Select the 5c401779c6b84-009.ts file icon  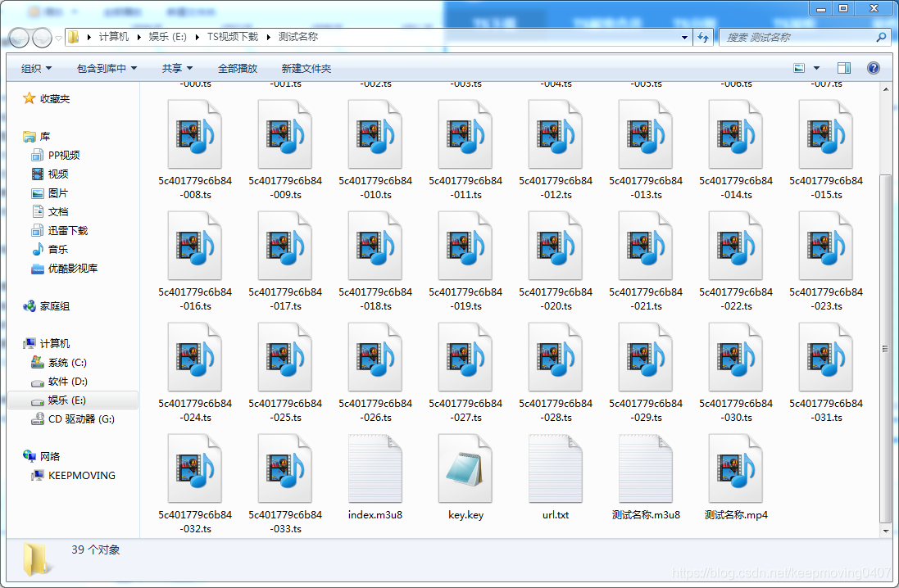(285, 134)
